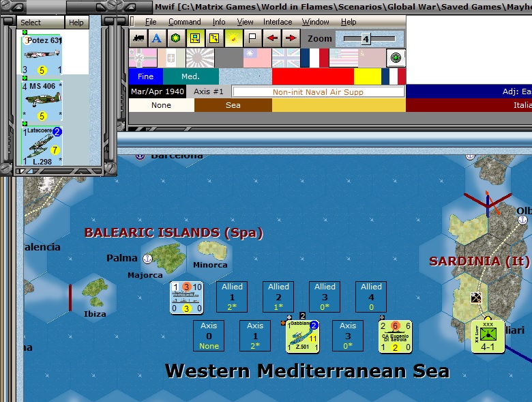Open the Command menu
The image size is (532, 402).
click(x=185, y=22)
